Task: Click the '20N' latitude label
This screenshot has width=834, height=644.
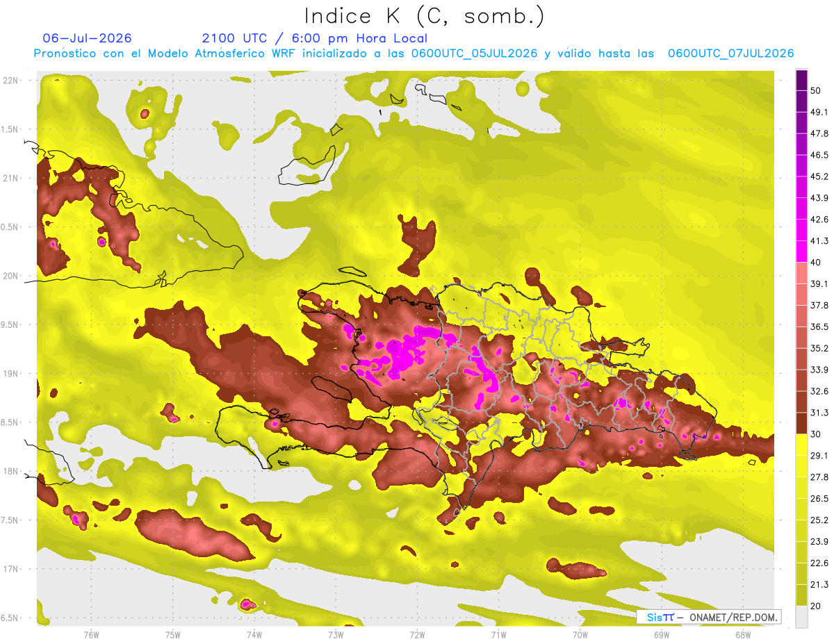Action: click(10, 276)
